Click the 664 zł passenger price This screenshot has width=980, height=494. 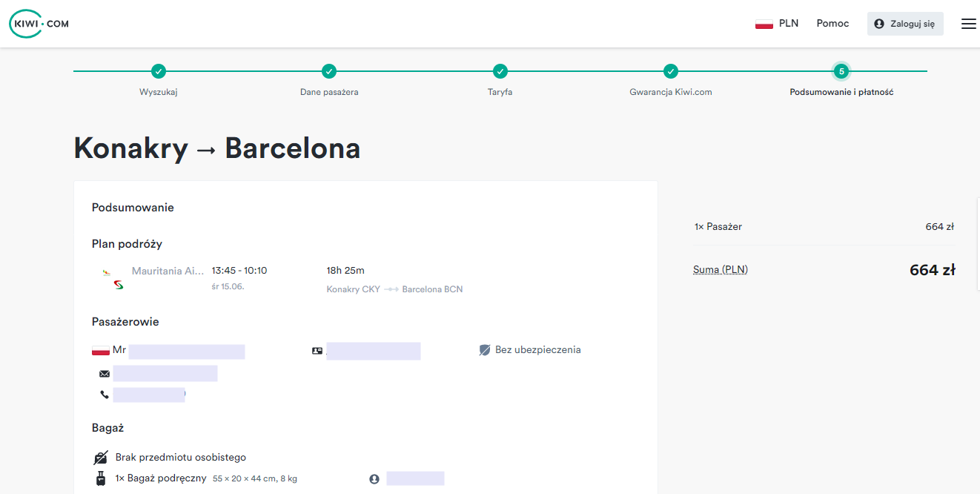[x=940, y=227]
